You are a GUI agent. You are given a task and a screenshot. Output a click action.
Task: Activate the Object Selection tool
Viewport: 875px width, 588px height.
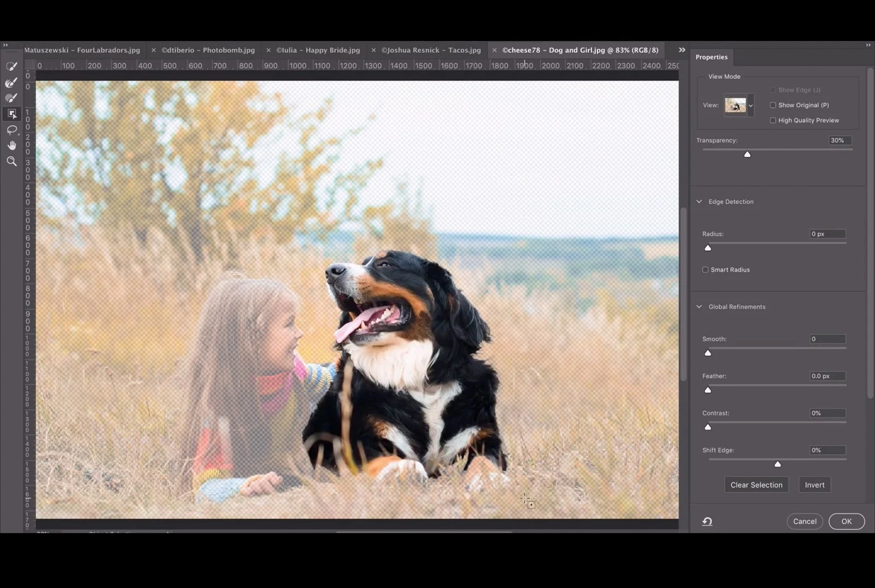(11, 114)
